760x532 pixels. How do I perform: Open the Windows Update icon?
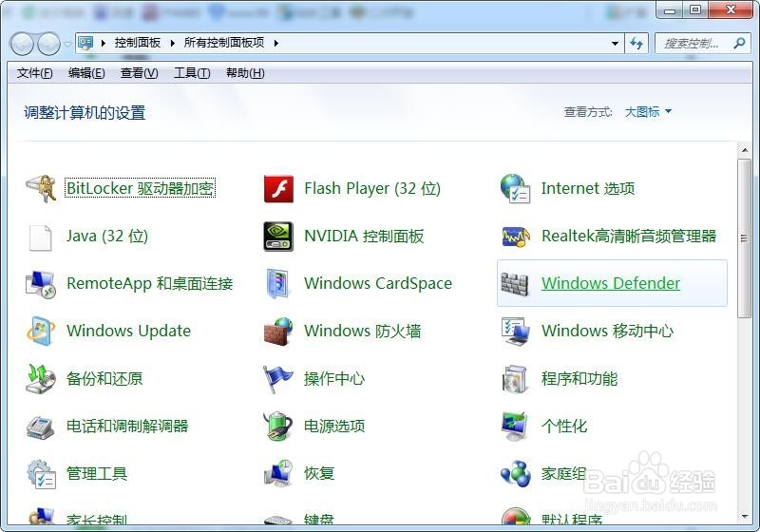click(x=41, y=331)
